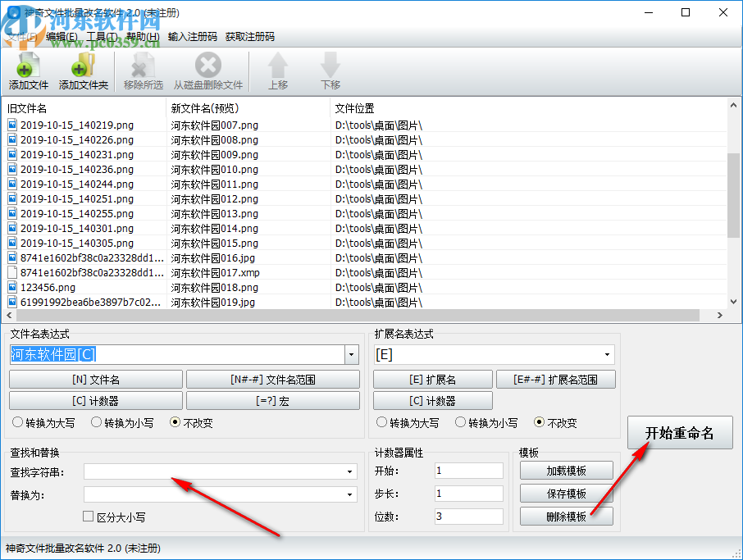Click file icon of 2019-10-15_140219.png
Screen dimensions: 743x560
12,125
